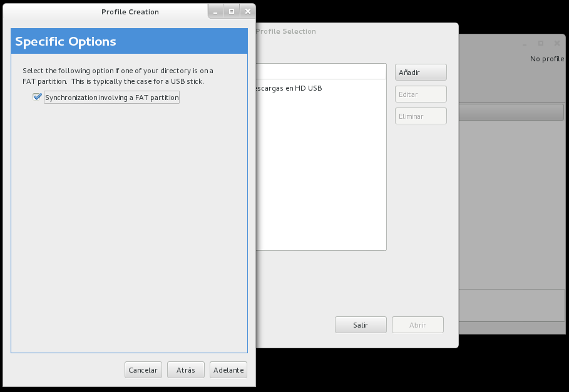Maximize the rear gray background window
The width and height of the screenshot is (569, 392).
click(541, 43)
